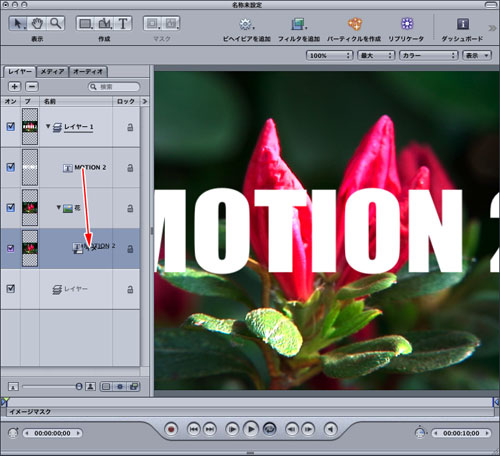
Task: Step back one frame
Action: [x=292, y=429]
